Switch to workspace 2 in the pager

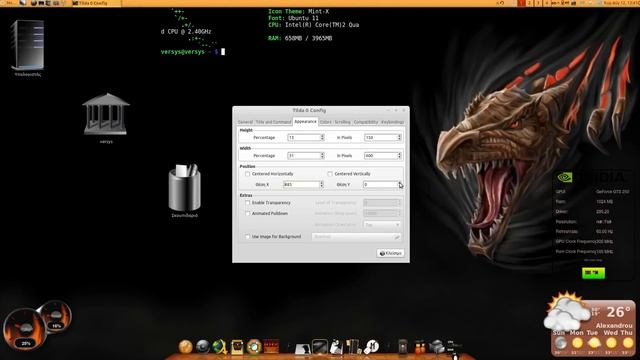pyautogui.click(x=530, y=3)
